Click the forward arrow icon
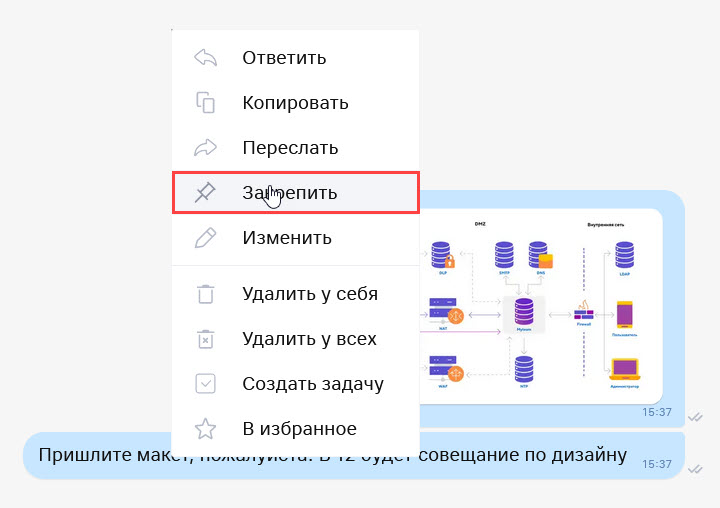The height and width of the screenshot is (508, 720). pyautogui.click(x=205, y=148)
